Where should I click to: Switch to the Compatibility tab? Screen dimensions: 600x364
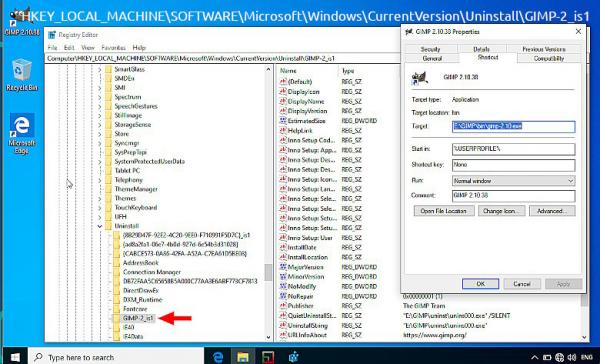[x=549, y=59]
